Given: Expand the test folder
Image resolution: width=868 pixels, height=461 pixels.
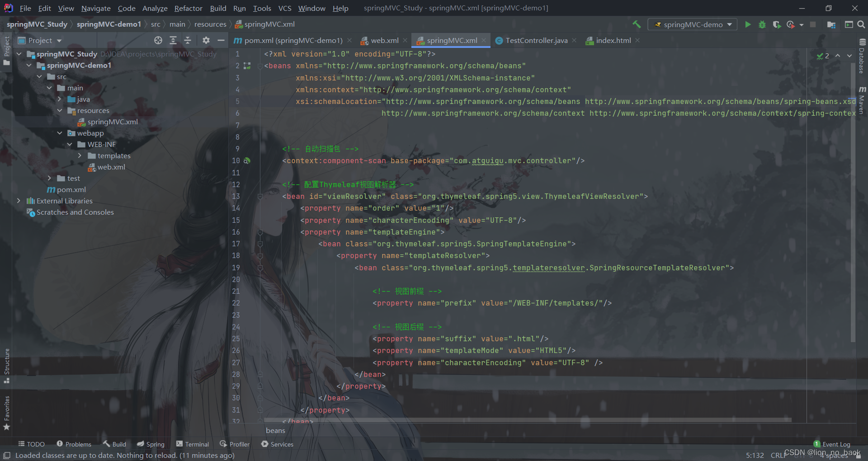Looking at the screenshot, I should pos(49,178).
